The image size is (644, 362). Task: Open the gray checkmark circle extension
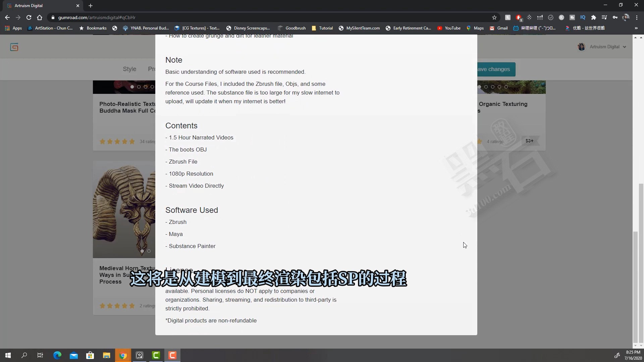coord(551,17)
